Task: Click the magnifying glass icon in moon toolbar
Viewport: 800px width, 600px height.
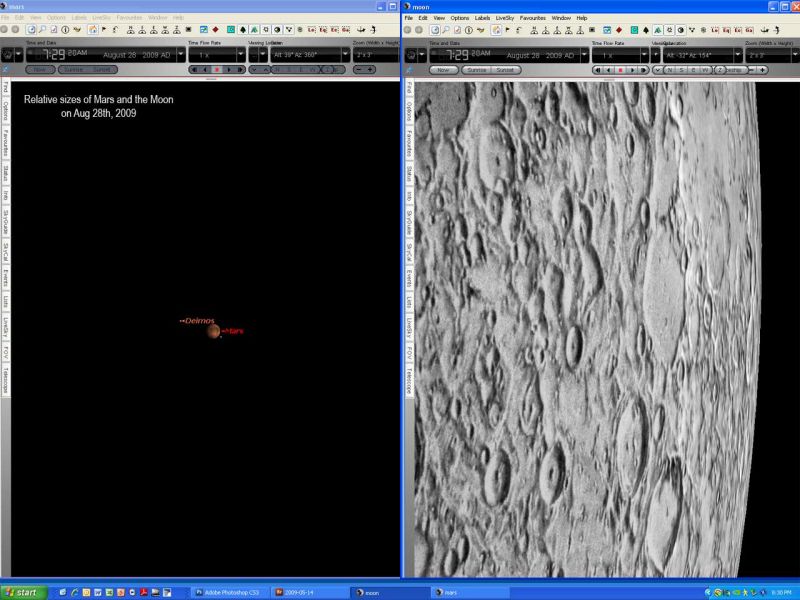Action: 446,30
